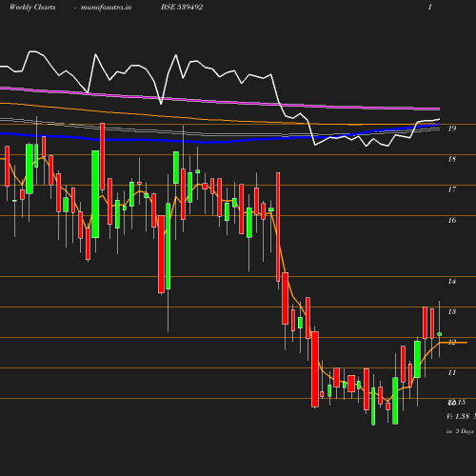The height and width of the screenshot is (476, 476).
Task: Click the price axis label 11
Action: pyautogui.click(x=452, y=372)
